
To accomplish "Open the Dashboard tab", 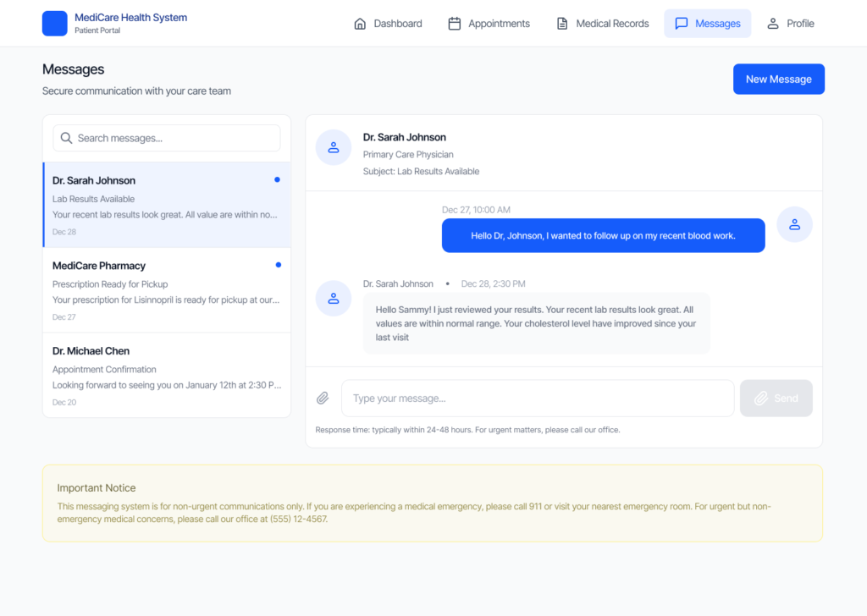I will click(x=388, y=24).
